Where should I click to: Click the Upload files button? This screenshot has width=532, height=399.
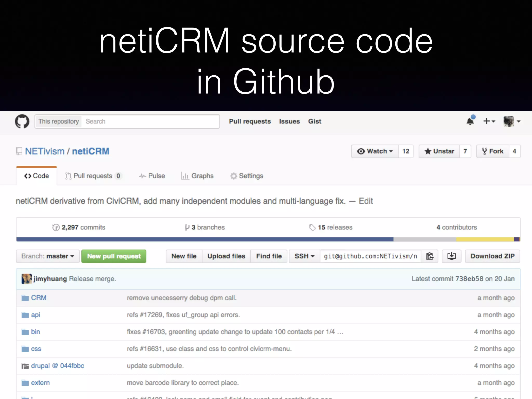point(226,256)
